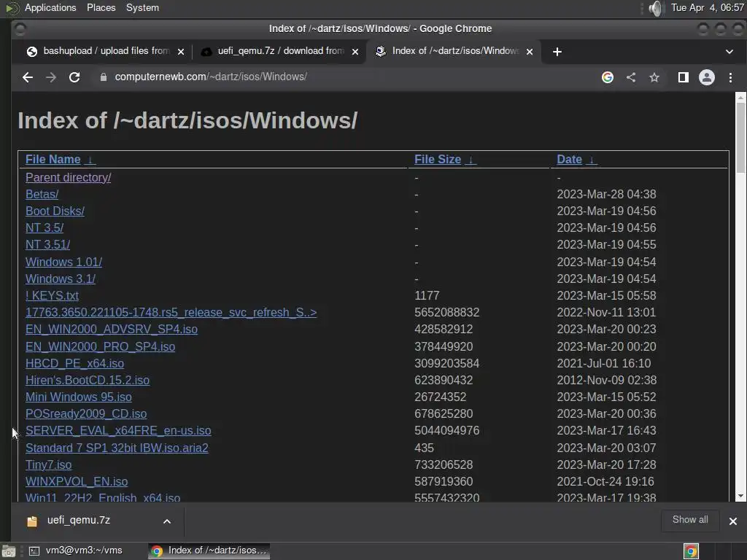Select date 2012-Nov-09 02:38 text
The height and width of the screenshot is (560, 747).
click(x=606, y=380)
